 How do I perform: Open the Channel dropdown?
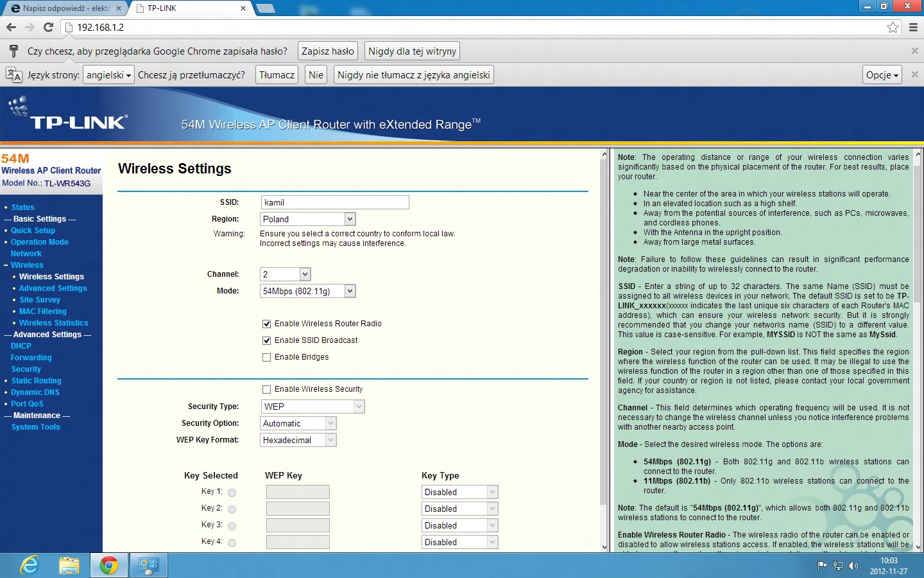pos(286,274)
